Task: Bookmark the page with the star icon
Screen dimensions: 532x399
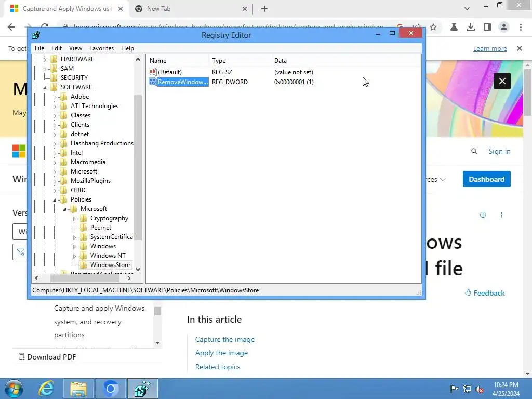Action: 433,27
